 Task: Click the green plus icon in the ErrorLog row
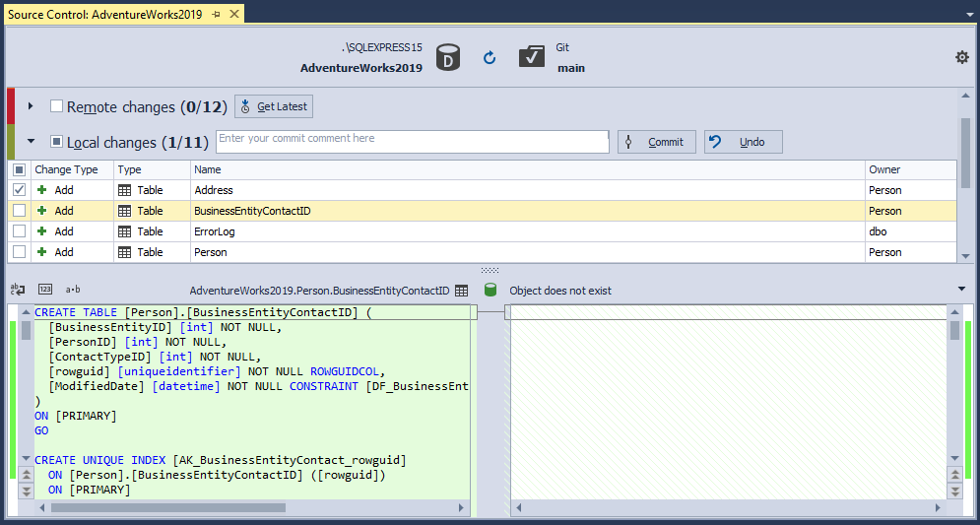pyautogui.click(x=42, y=231)
